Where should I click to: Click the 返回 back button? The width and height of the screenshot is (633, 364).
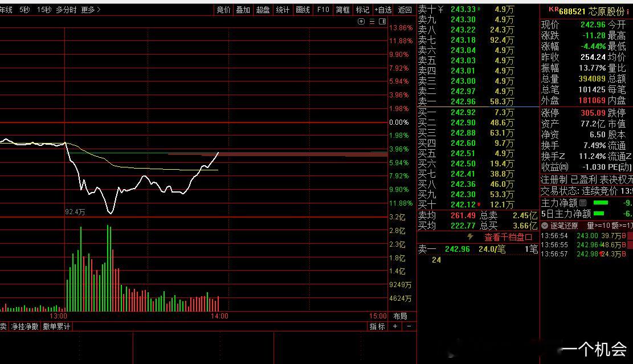(405, 10)
